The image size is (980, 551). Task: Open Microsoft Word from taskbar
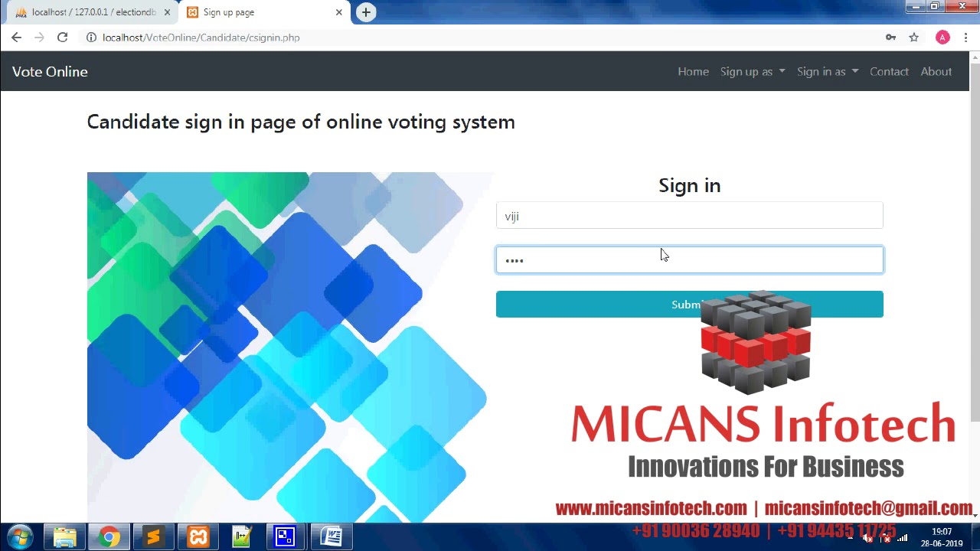331,537
